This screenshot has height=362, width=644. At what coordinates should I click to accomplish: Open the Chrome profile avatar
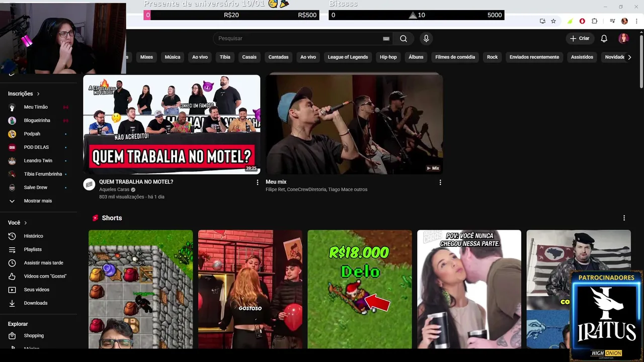click(624, 21)
